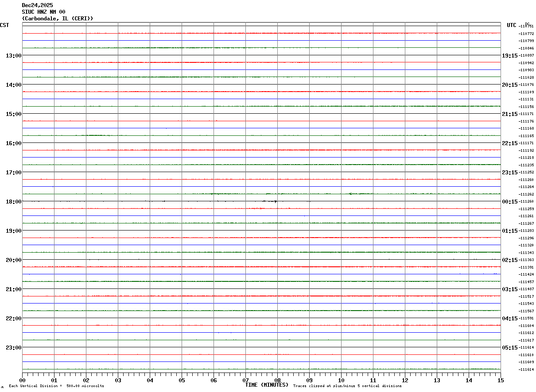Click the DC offset value -111156
The image size is (536, 392).
point(526,107)
